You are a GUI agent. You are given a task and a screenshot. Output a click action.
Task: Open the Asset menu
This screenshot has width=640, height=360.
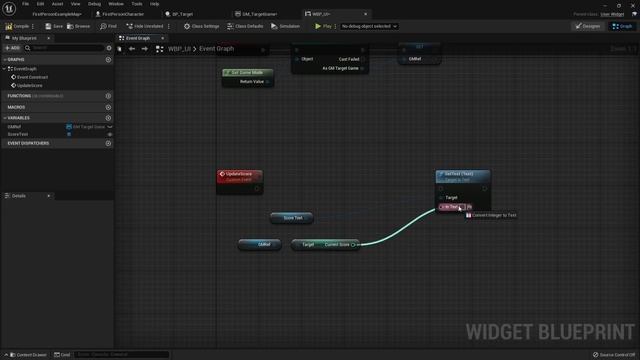pyautogui.click(x=57, y=4)
